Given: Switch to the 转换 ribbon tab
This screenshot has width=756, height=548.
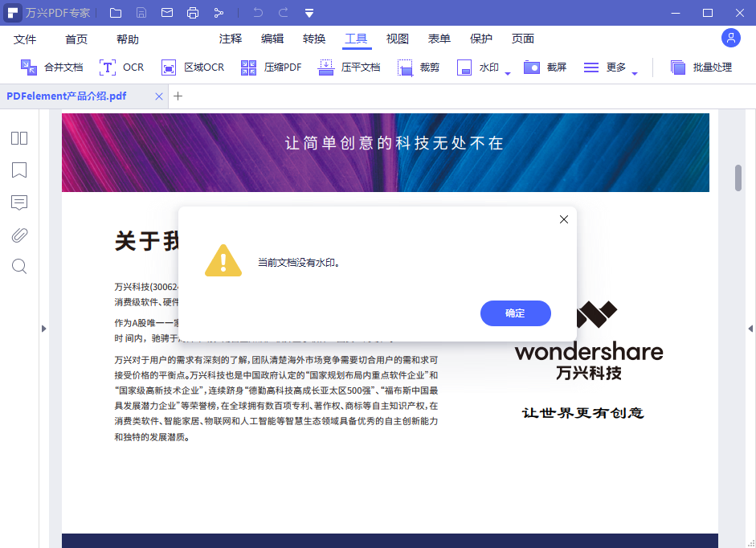Looking at the screenshot, I should coord(314,38).
